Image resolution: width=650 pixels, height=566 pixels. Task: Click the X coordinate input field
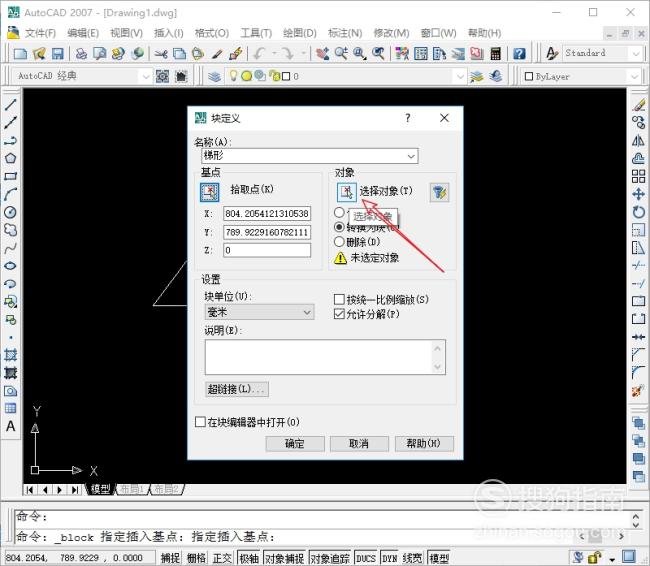[267, 214]
